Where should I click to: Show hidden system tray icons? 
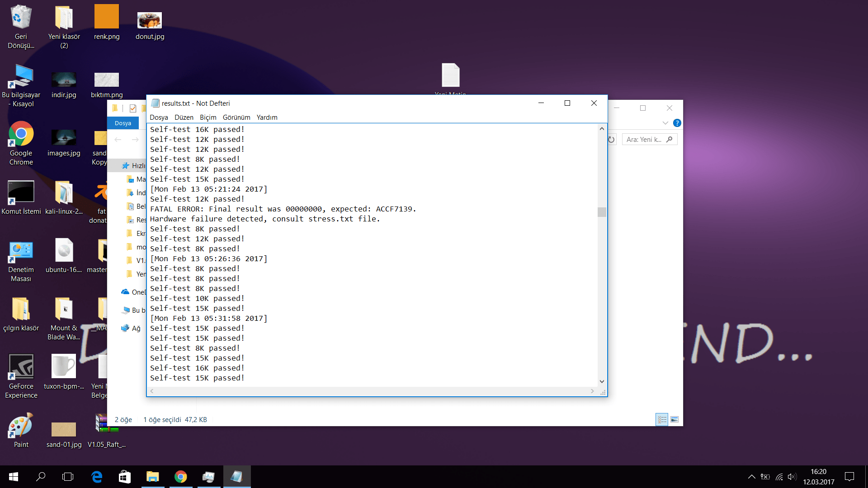tap(751, 477)
